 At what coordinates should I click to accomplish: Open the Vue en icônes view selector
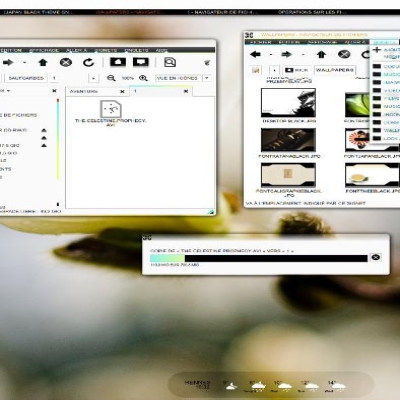(x=183, y=78)
